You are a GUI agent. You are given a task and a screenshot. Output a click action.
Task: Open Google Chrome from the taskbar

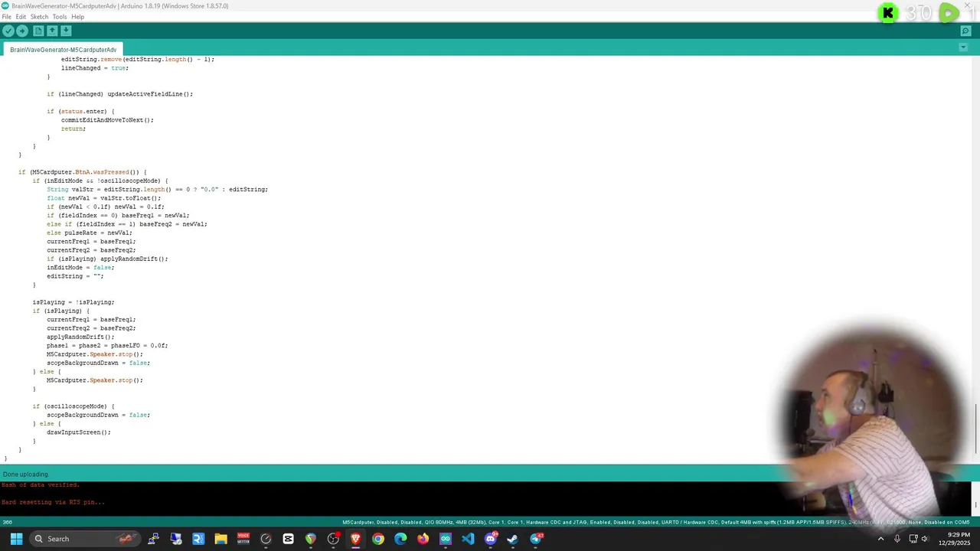[378, 539]
